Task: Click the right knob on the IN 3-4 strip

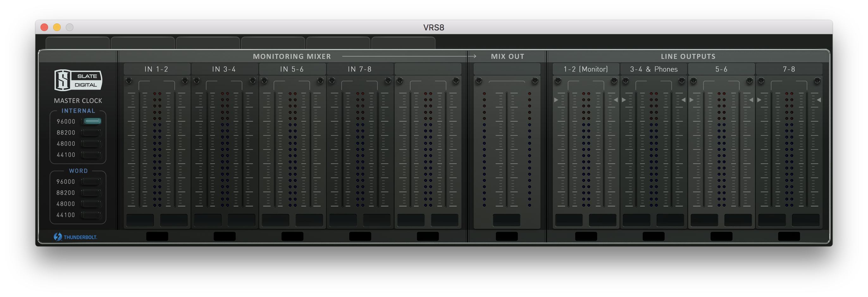Action: (253, 81)
